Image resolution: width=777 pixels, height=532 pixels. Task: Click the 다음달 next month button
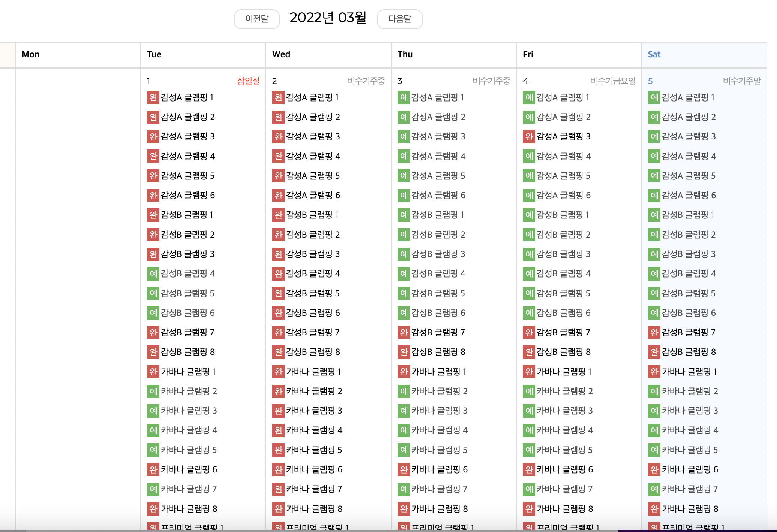pos(399,19)
